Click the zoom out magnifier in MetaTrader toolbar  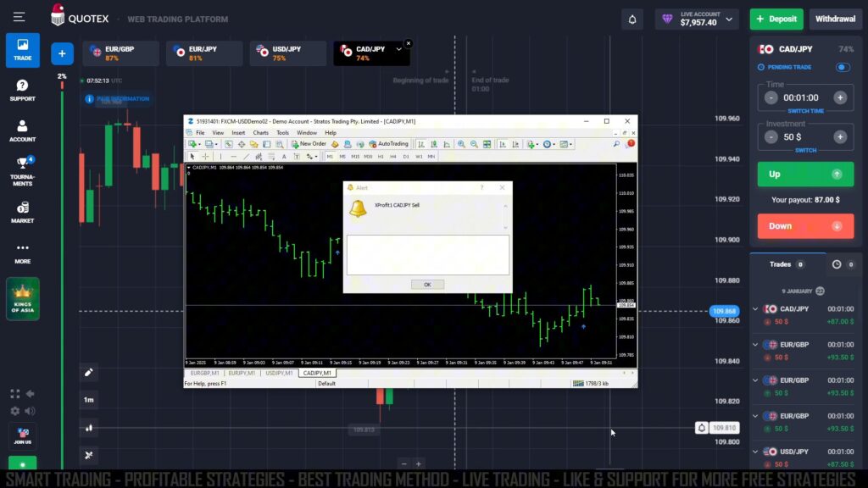[x=474, y=144]
